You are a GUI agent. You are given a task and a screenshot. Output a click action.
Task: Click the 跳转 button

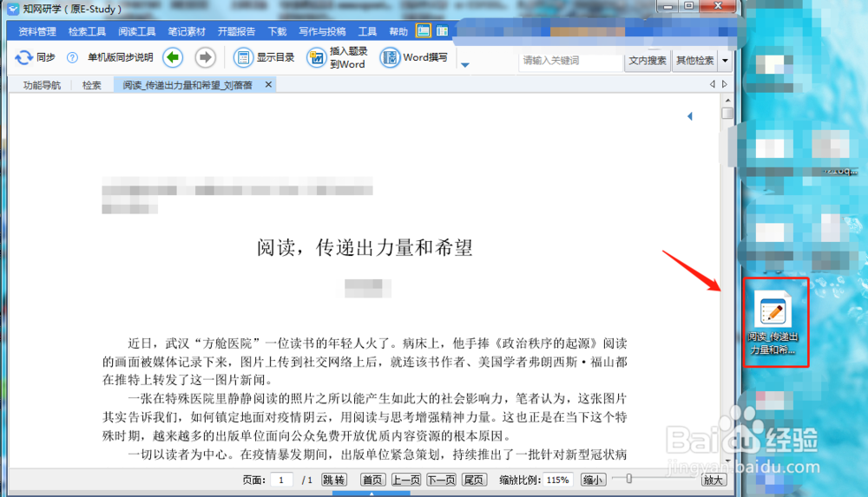[x=334, y=480]
